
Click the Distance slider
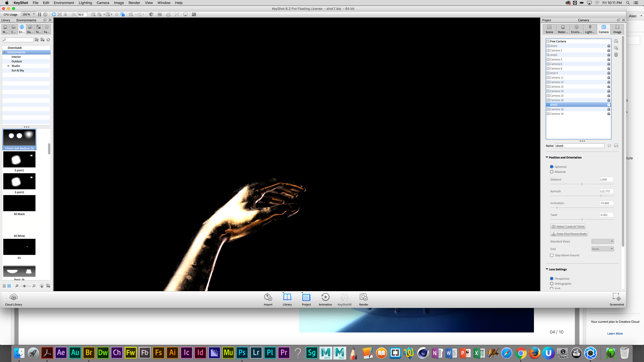click(582, 184)
